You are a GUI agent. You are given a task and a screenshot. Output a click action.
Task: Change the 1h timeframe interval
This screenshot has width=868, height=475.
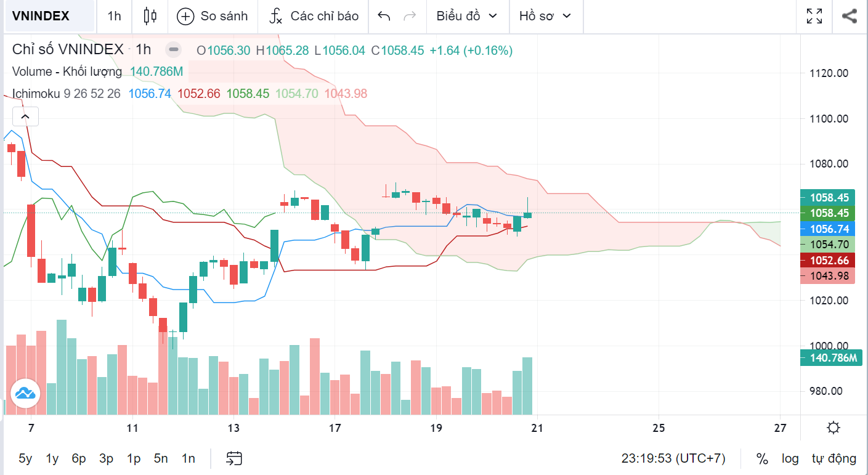[114, 16]
